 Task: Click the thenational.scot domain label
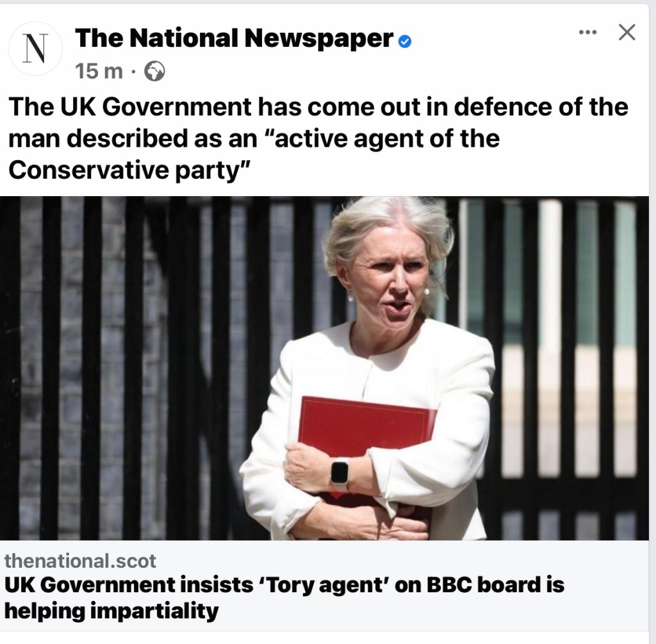pos(80,561)
